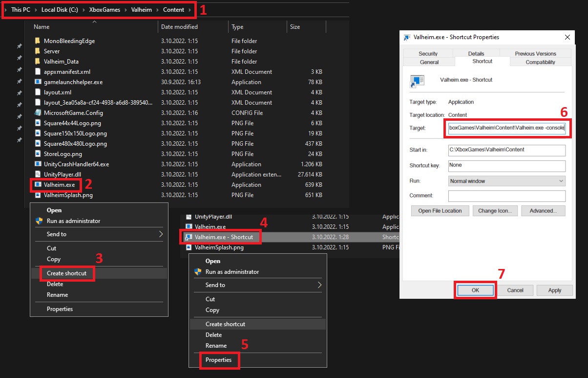Viewport: 588px width, 378px height.
Task: Click the ValheimSplash.png icon in top file list
Action: pyautogui.click(x=38, y=195)
